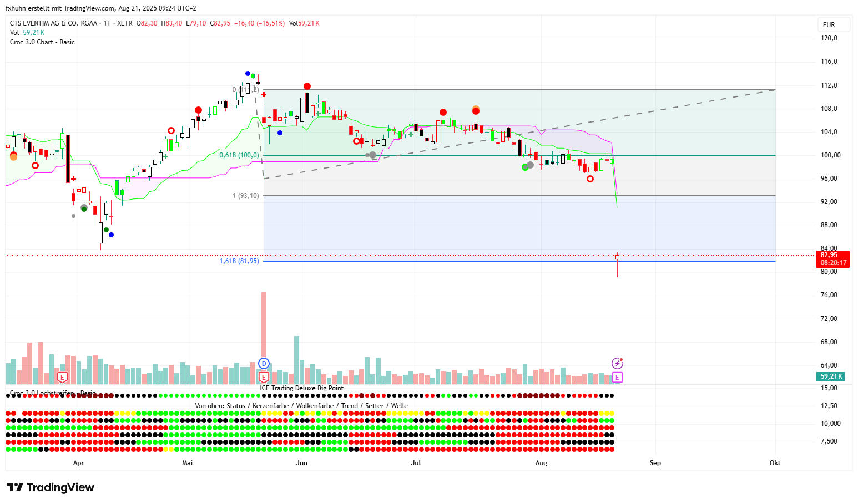Viewport: 858px width, 504px height.
Task: Select the Croc 3.0 Lochstreifen - Basic indicator label
Action: [53, 393]
